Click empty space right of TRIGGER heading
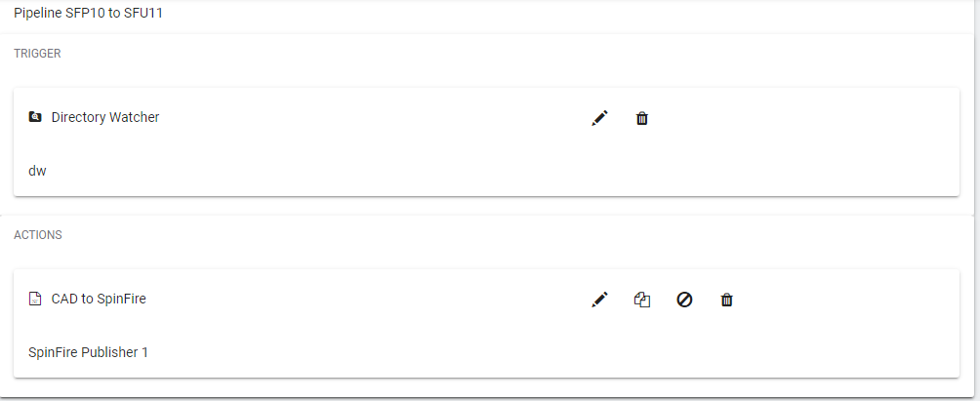 (488, 54)
